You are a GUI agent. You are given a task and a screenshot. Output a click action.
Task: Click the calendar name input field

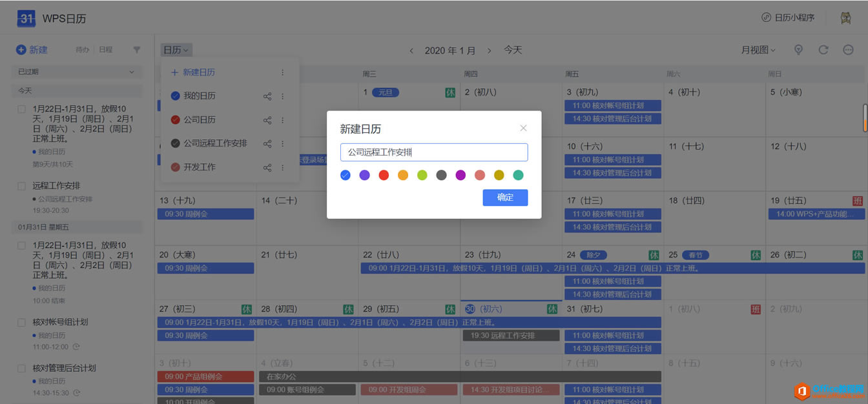[434, 152]
